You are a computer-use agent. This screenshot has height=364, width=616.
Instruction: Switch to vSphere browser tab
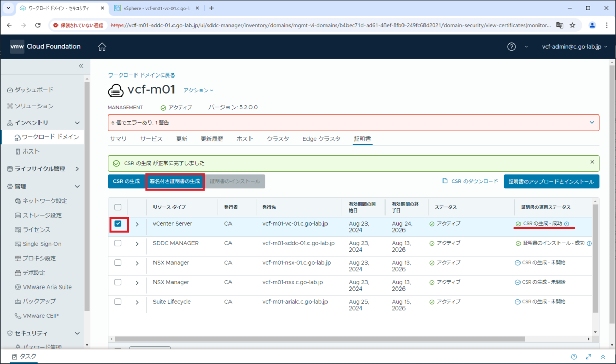pyautogui.click(x=157, y=8)
